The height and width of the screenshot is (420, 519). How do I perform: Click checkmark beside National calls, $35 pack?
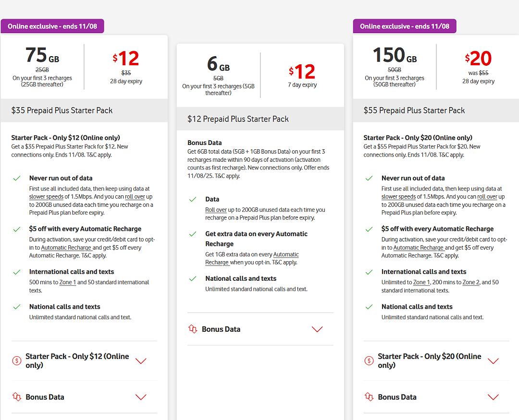(x=16, y=307)
